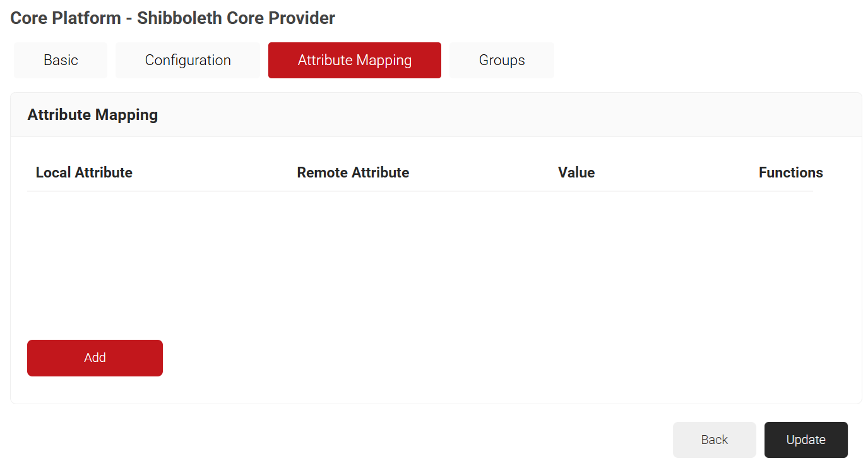
Task: Click the Value column header
Action: (576, 173)
